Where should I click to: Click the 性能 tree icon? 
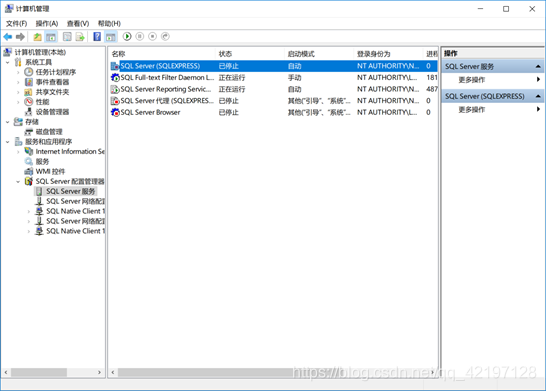pos(29,102)
